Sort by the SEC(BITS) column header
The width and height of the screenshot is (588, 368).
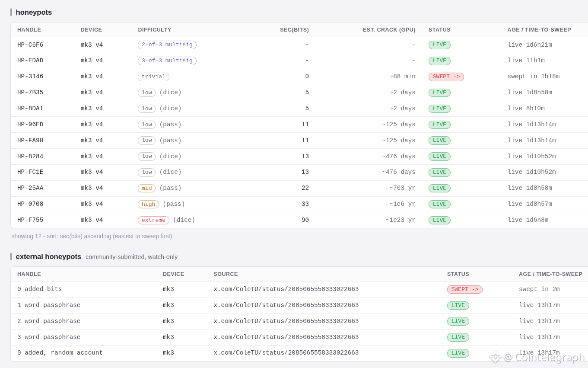click(x=294, y=30)
